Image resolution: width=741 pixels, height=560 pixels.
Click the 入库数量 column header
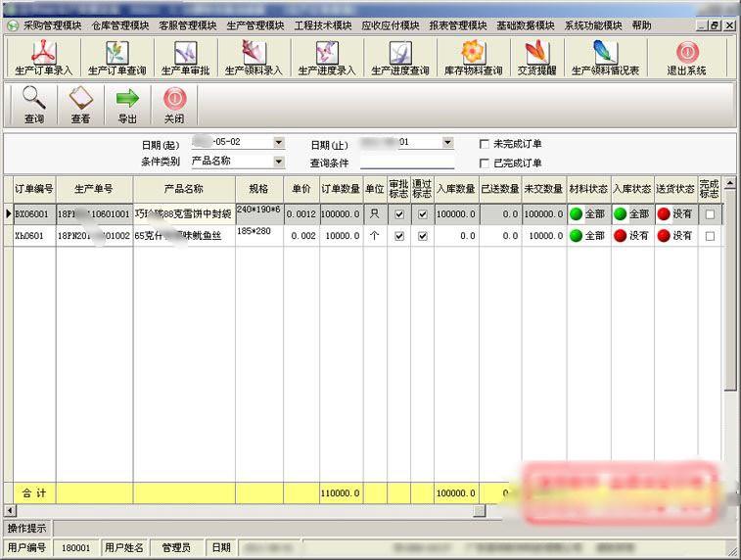click(456, 189)
